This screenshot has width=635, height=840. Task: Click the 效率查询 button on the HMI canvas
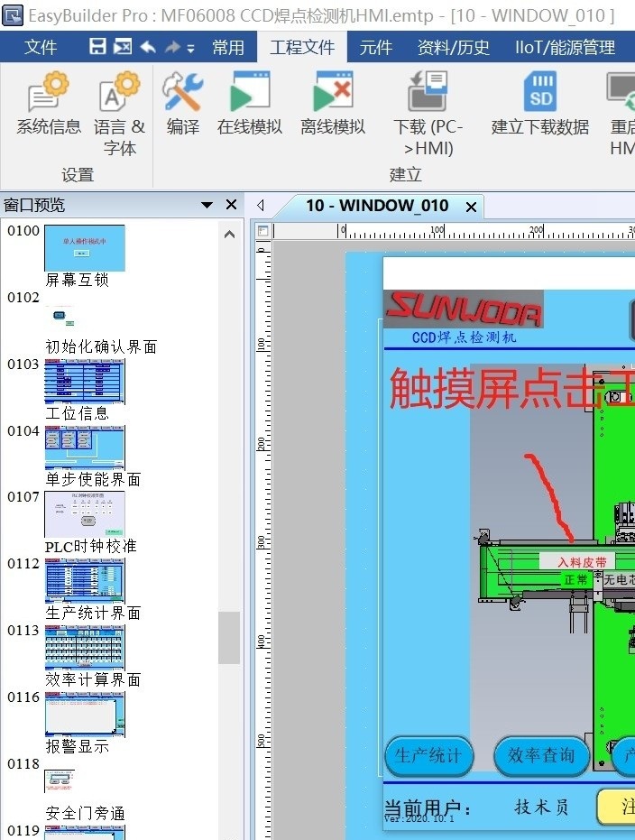click(x=541, y=756)
